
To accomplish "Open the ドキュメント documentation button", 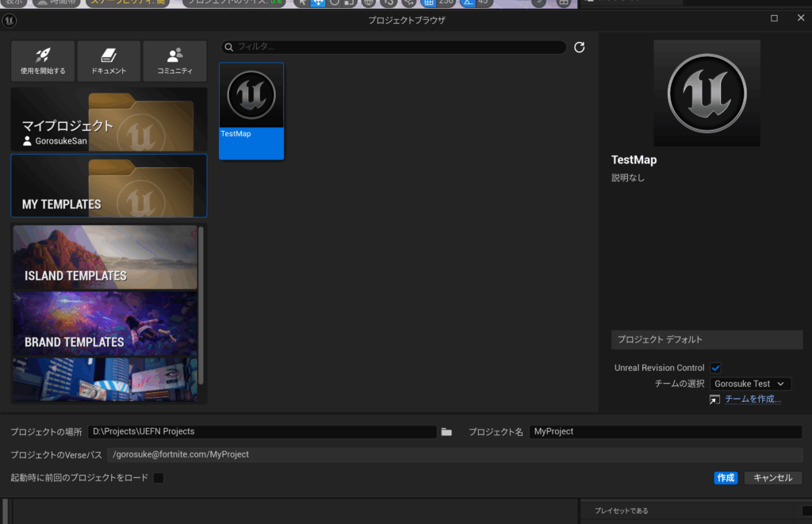I will pyautogui.click(x=109, y=61).
